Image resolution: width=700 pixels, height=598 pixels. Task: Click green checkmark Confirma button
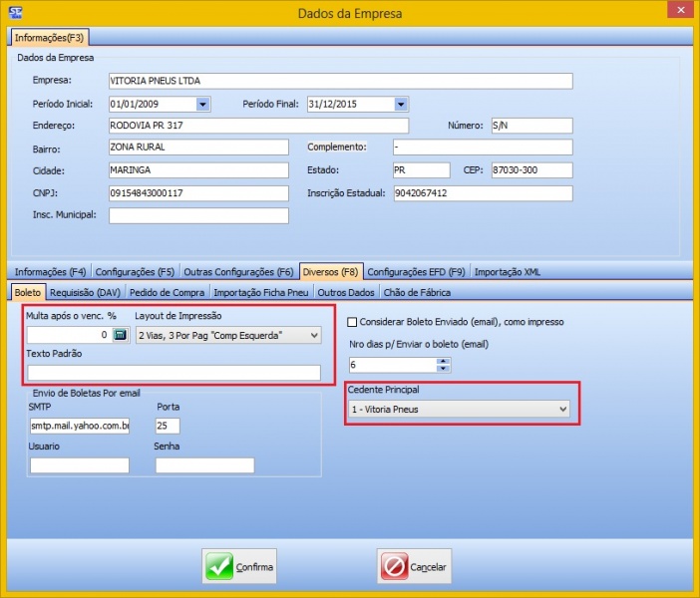240,566
